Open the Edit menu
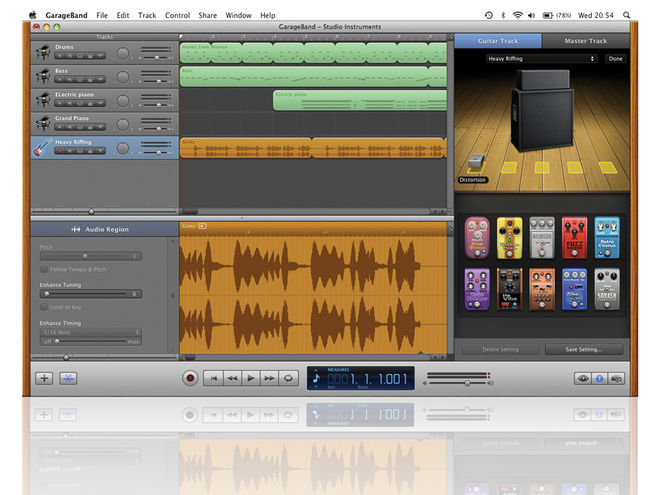The image size is (660, 495). [123, 15]
